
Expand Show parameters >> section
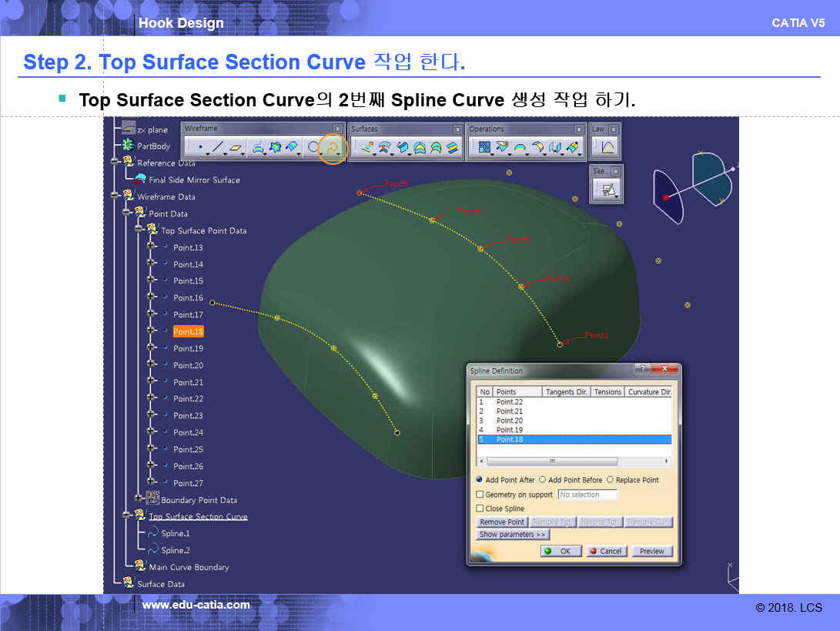point(513,535)
